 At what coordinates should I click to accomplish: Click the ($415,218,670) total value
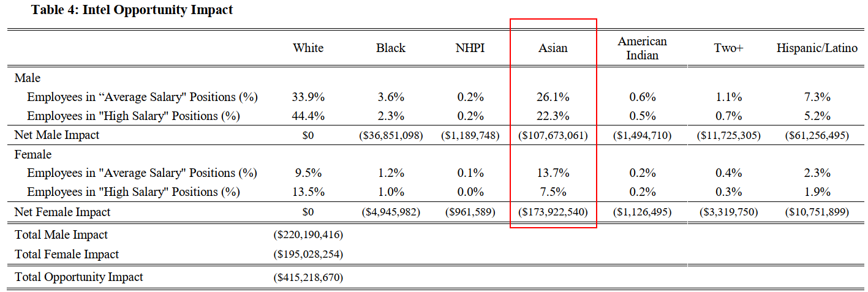[308, 277]
